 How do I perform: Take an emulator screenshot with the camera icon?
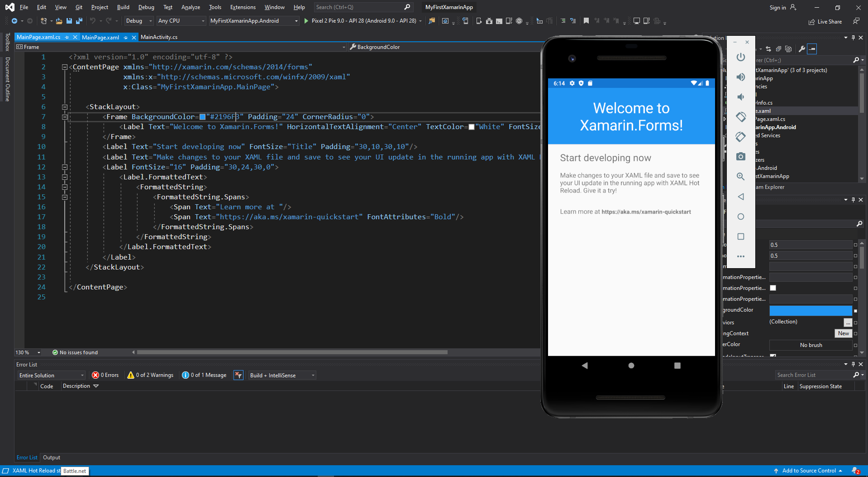click(x=740, y=157)
